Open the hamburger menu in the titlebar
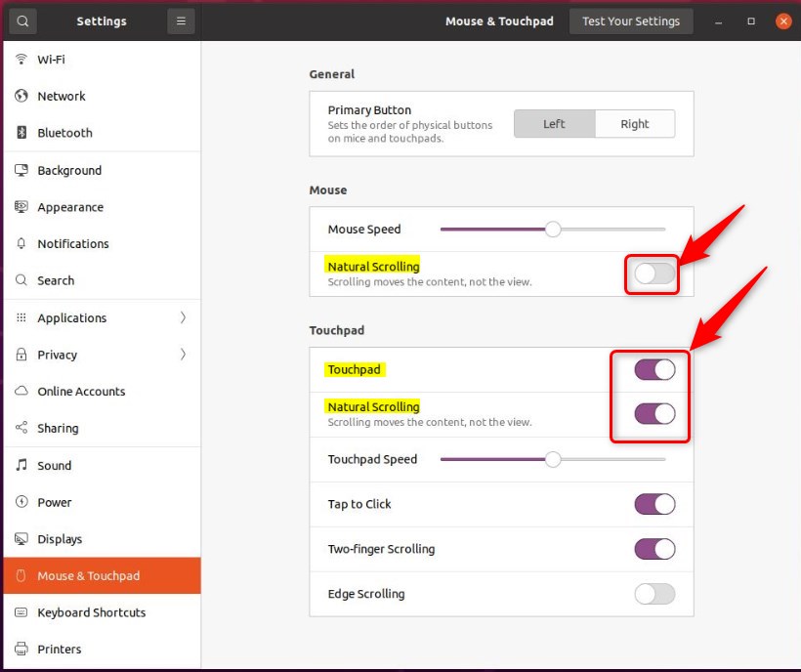801x672 pixels. click(181, 21)
